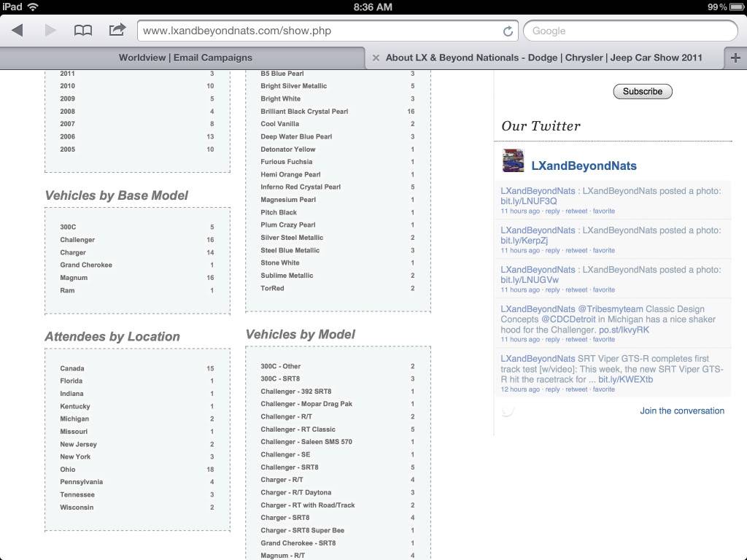Click retweet under the SRT Viper tweet
The width and height of the screenshot is (747, 560).
coord(576,389)
